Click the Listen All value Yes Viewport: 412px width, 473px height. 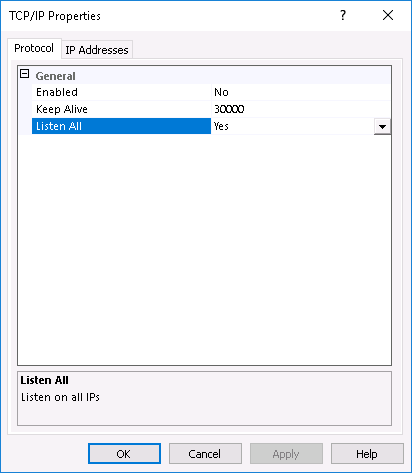coord(221,126)
